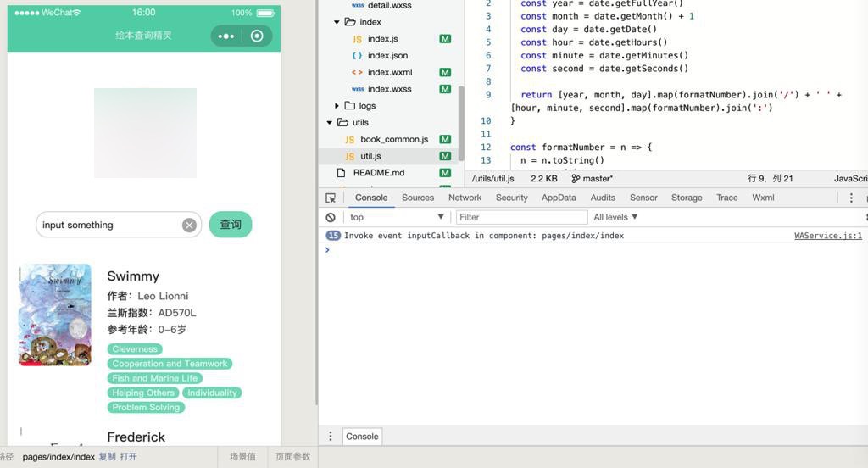Switch to the Network tab
Screen dimensions: 868x468
[465, 198]
